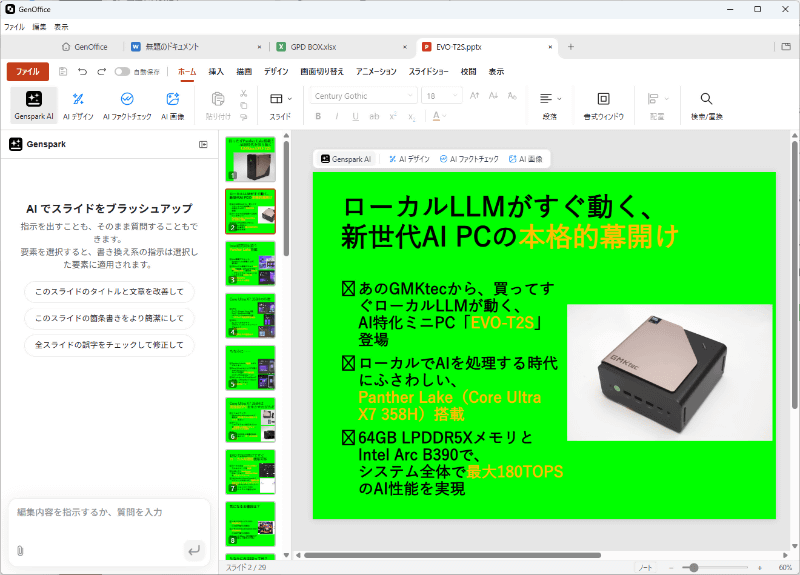Go to the GenOffice home tab
This screenshot has height=575, width=800.
coord(85,47)
